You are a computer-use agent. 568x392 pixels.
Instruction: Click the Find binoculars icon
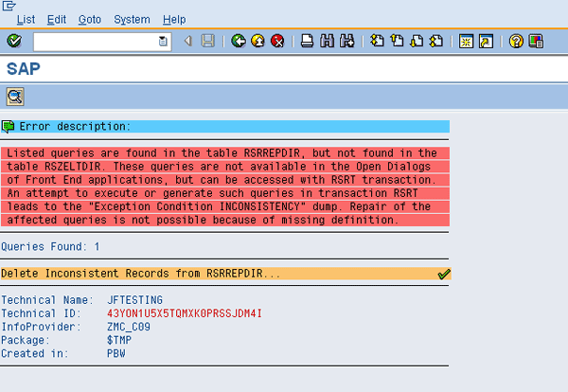coord(328,41)
